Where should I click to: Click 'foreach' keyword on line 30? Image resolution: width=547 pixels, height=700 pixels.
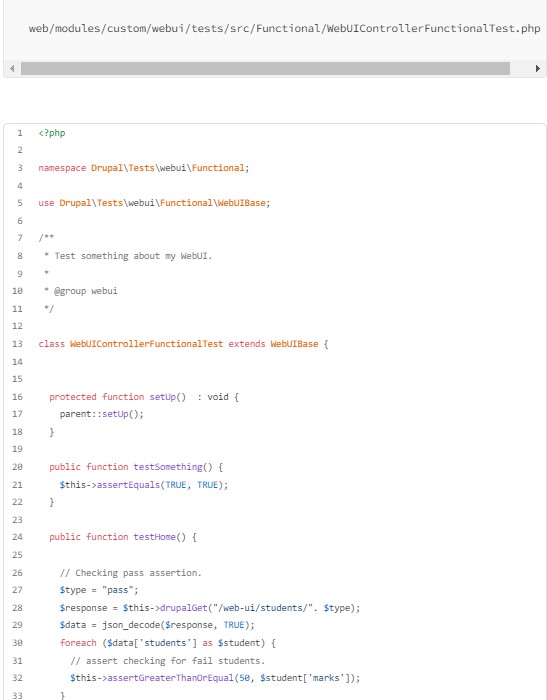tap(78, 643)
